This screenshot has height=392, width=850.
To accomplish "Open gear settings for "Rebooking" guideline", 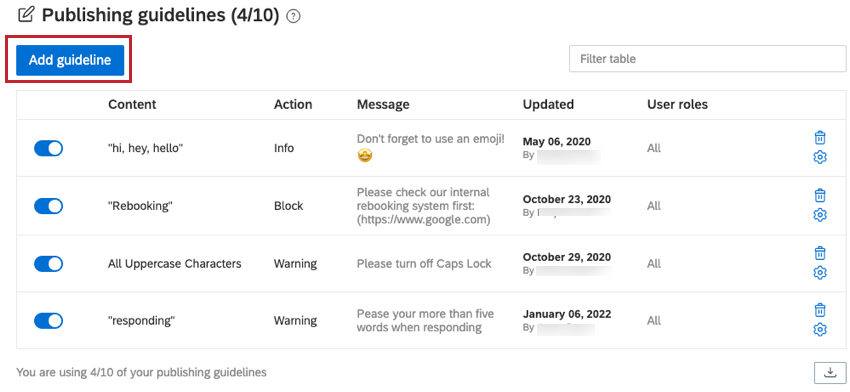I will [x=820, y=215].
